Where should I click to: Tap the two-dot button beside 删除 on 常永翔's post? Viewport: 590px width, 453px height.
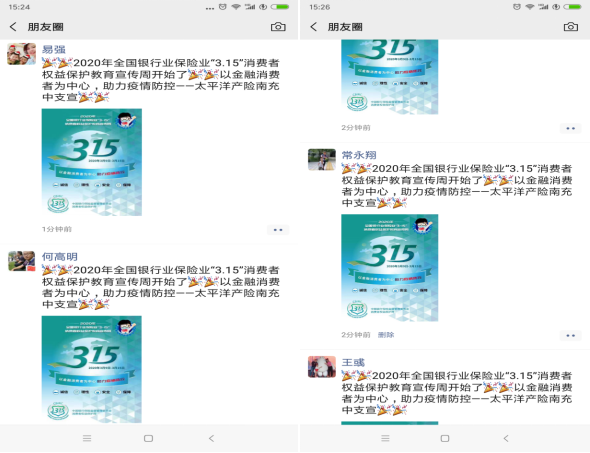(x=571, y=335)
